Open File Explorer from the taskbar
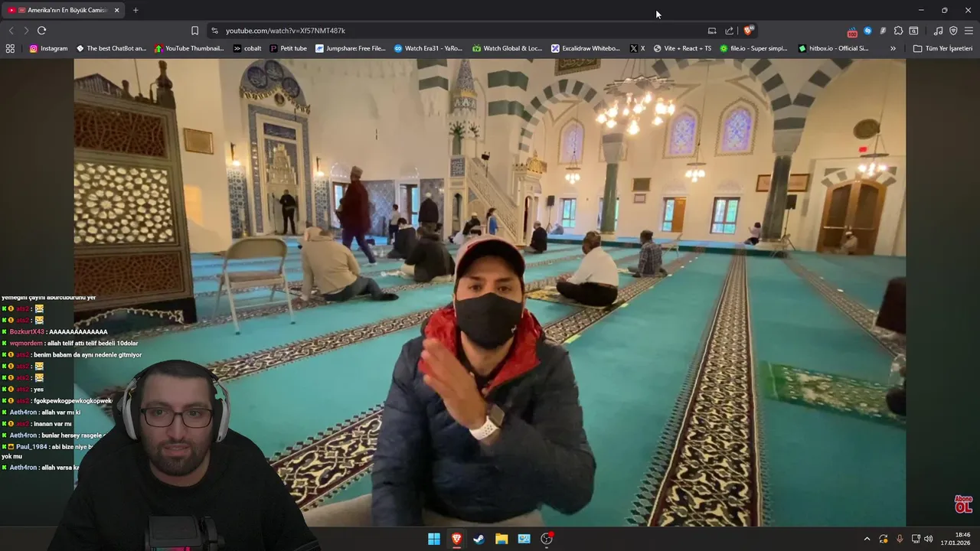 click(501, 539)
